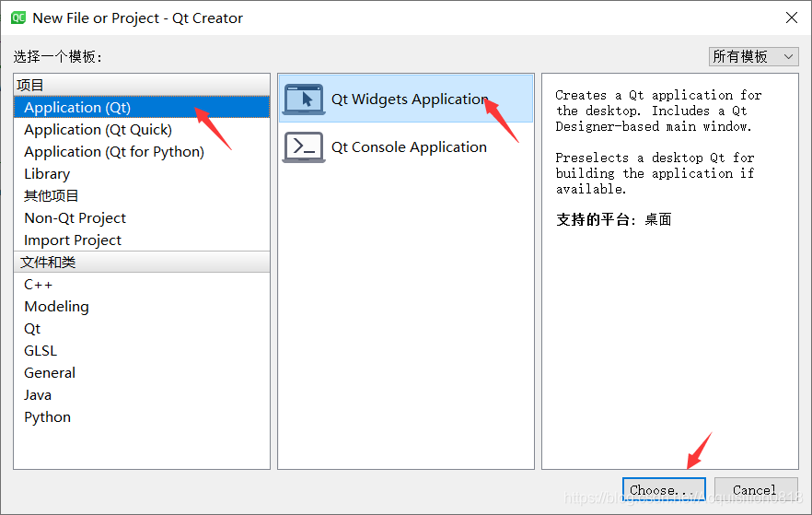This screenshot has width=812, height=515.
Task: Select Import Project category
Action: point(142,240)
